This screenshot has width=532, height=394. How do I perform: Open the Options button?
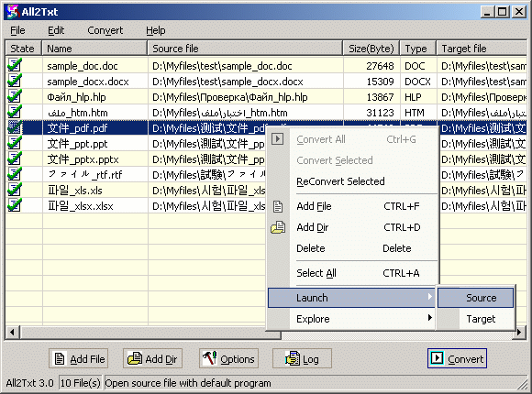point(228,358)
